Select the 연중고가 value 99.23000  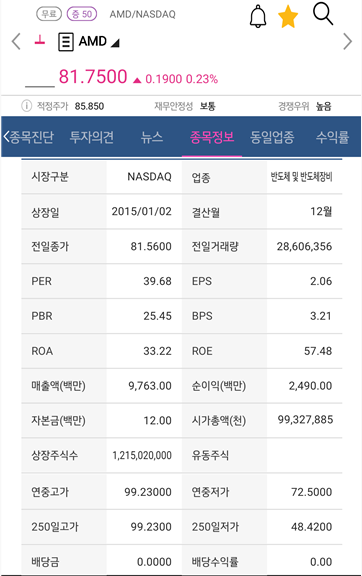[148, 492]
